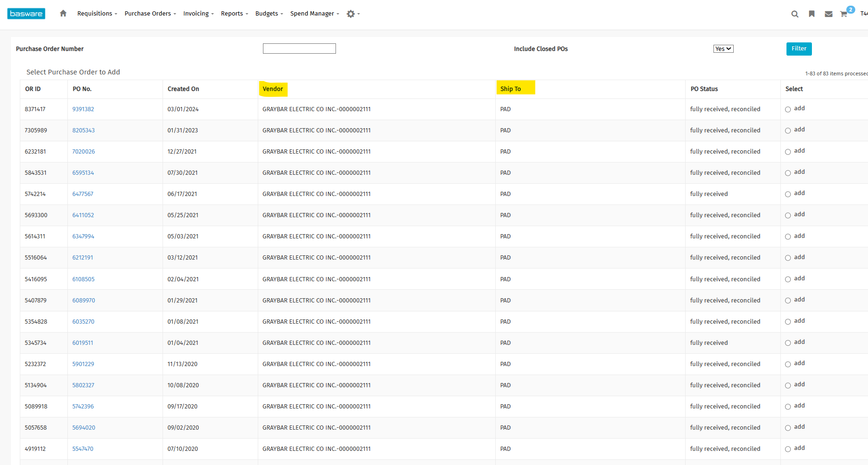Click the Filter button
The image size is (868, 465).
click(799, 49)
